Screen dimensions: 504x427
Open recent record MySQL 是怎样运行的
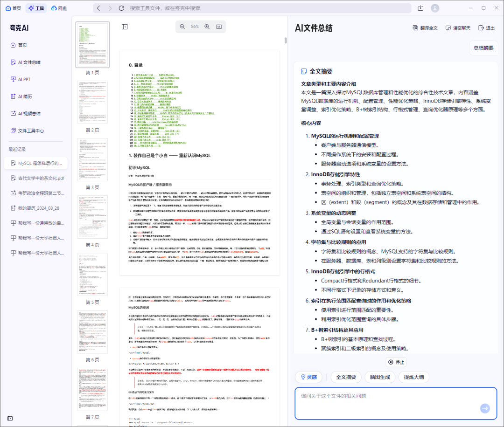[36, 163]
